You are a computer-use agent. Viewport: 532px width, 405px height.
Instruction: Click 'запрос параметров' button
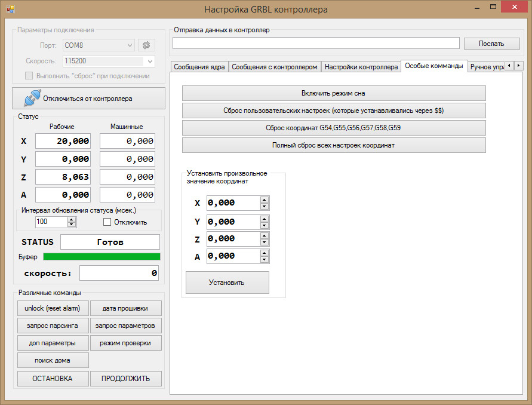[x=126, y=326]
